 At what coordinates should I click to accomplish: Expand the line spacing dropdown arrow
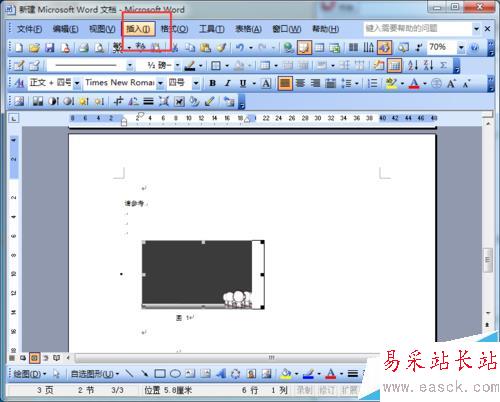pos(357,83)
